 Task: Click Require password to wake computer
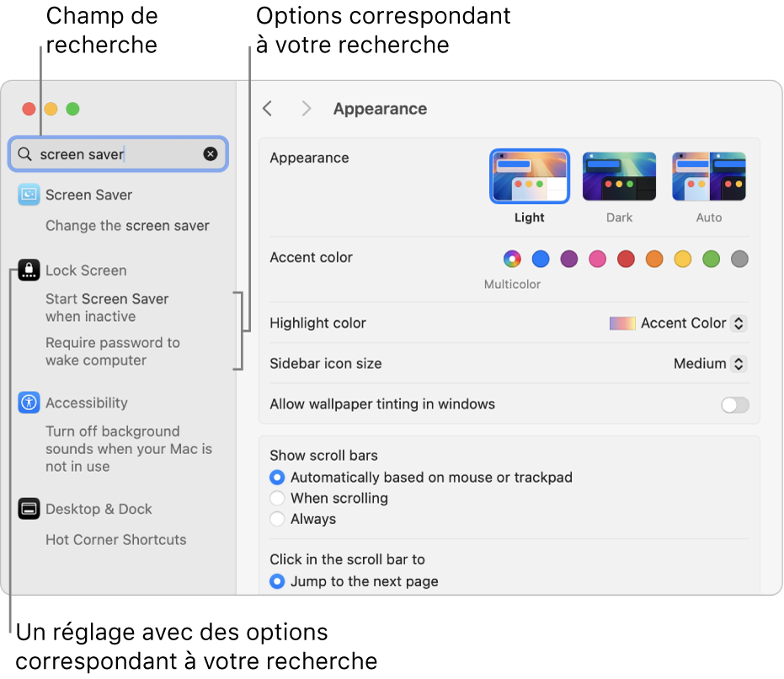[113, 351]
